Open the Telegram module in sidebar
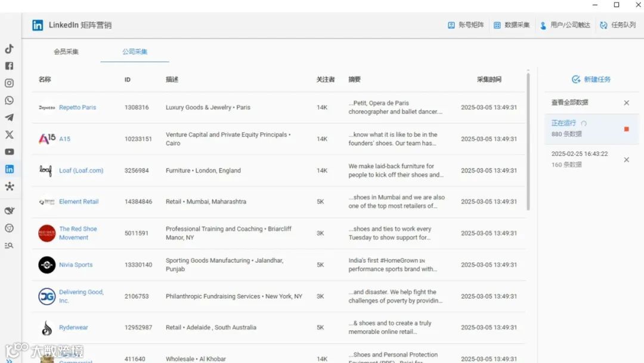Viewport: 644px width, 363px height. tap(9, 118)
